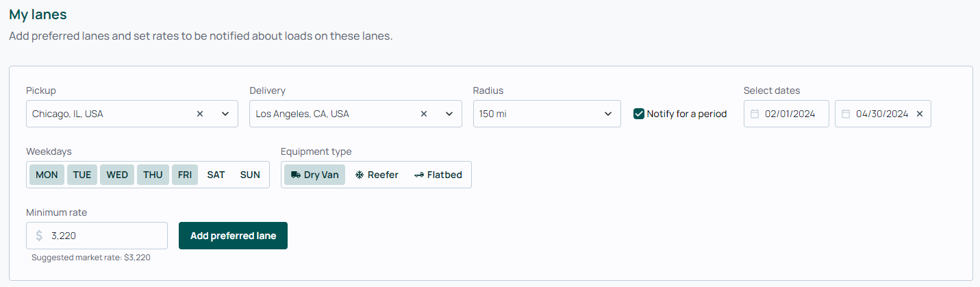Deselect the WED weekday

[x=117, y=175]
